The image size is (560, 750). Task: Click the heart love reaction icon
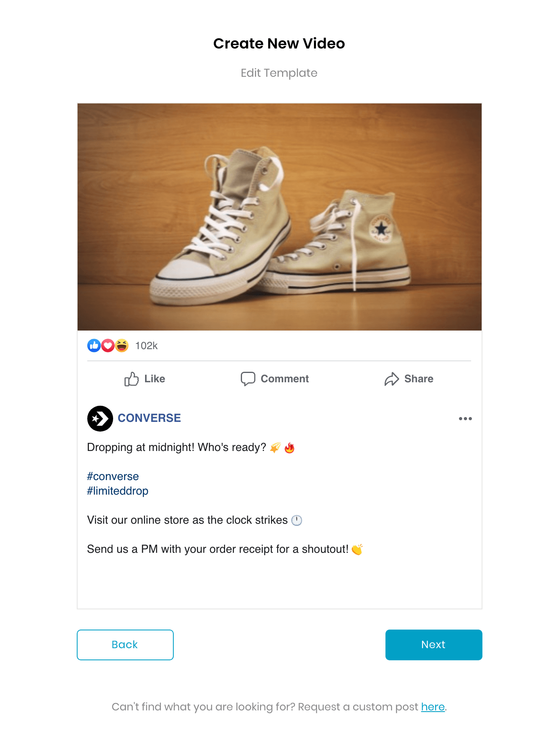(108, 346)
